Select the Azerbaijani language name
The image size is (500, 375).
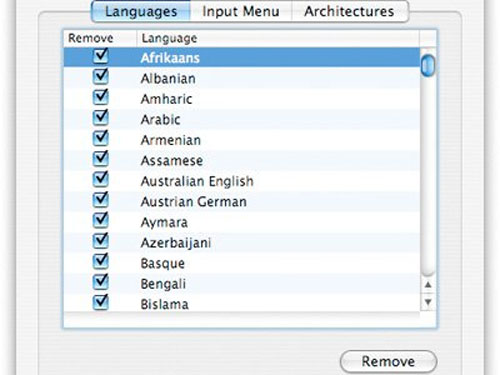click(176, 243)
